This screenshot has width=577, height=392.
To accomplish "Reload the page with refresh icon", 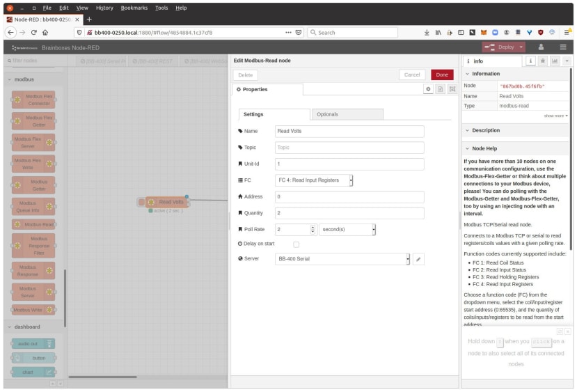I will coord(34,33).
